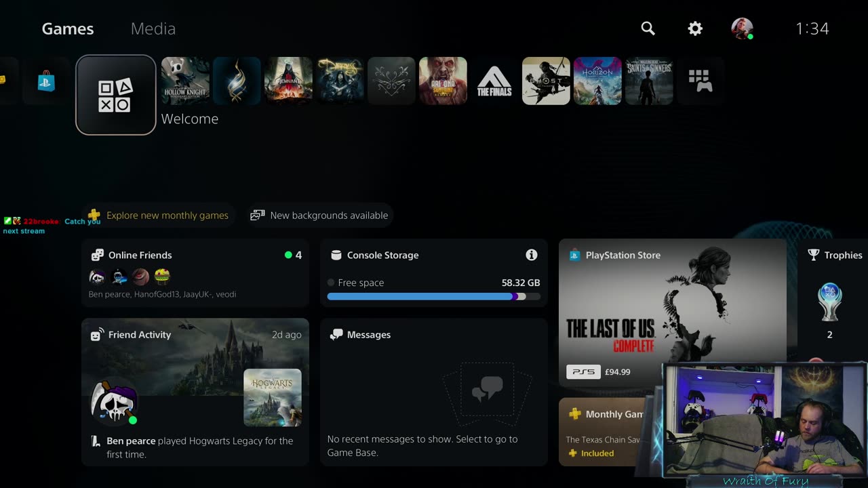This screenshot has width=868, height=488.
Task: Click the Console Storage info icon
Action: pyautogui.click(x=532, y=255)
